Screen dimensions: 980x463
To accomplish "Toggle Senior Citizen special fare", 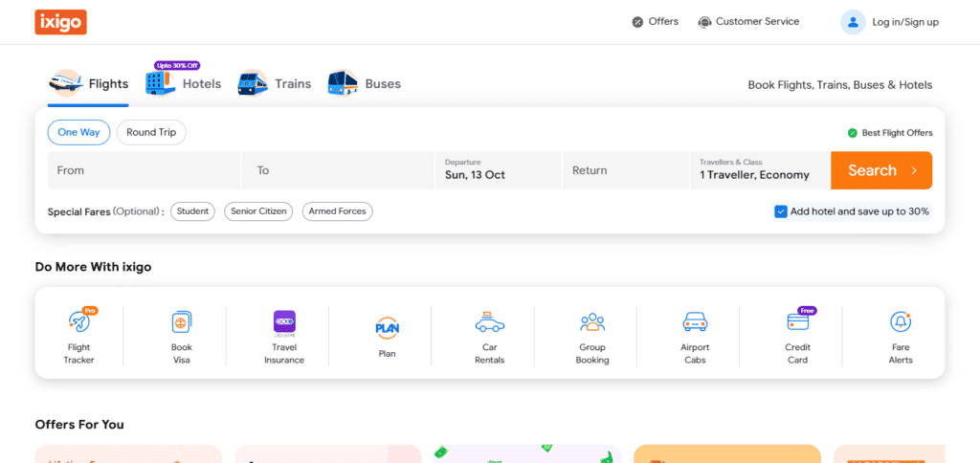I will [258, 211].
